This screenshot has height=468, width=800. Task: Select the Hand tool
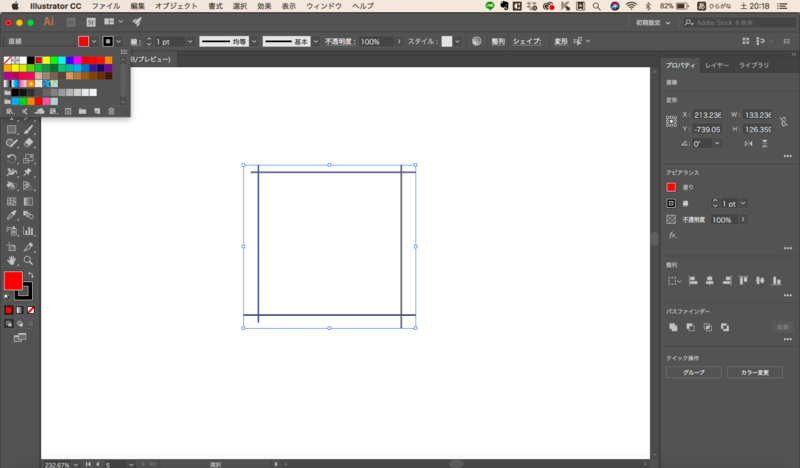point(11,260)
